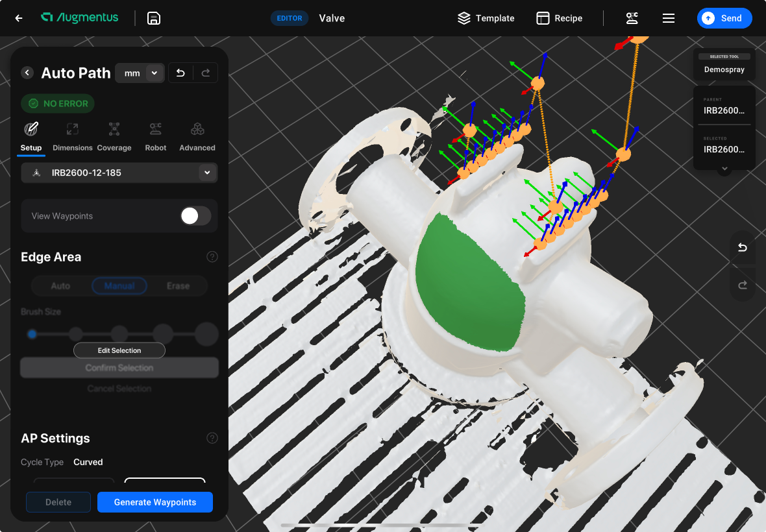Expand the IRB2600-12-185 robot dropdown
The height and width of the screenshot is (532, 766).
[207, 173]
